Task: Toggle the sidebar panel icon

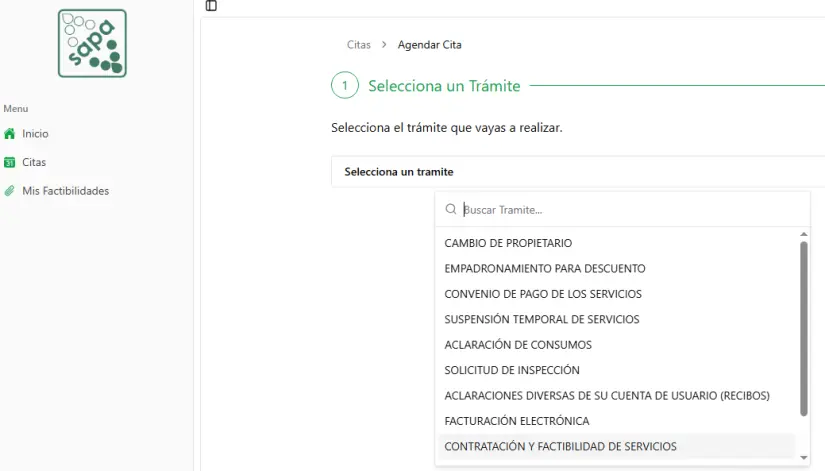Action: [211, 6]
